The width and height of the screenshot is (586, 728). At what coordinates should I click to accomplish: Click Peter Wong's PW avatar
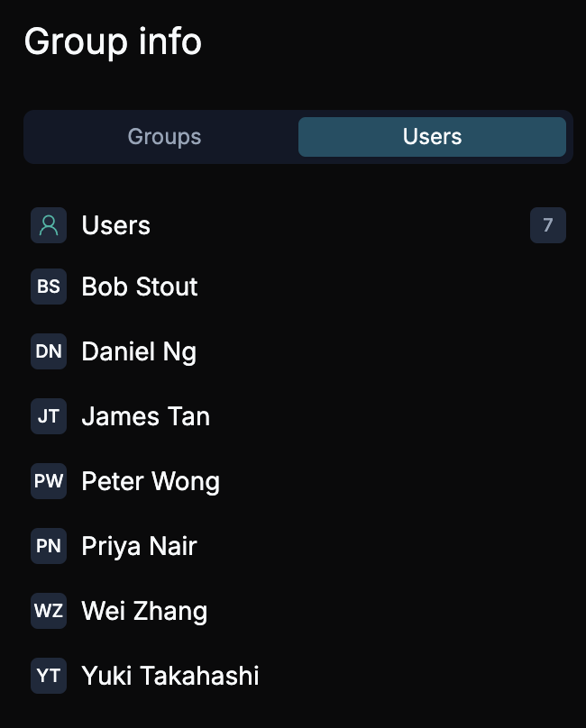click(x=49, y=481)
